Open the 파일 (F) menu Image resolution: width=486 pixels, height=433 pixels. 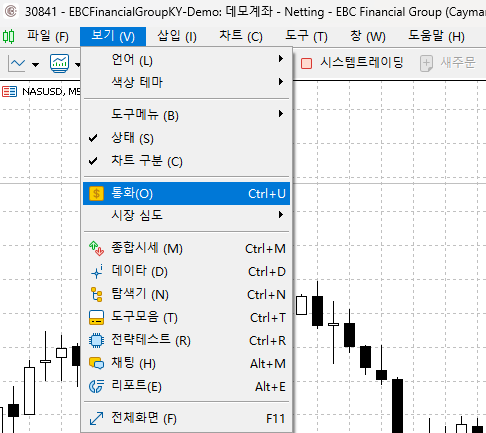point(48,36)
